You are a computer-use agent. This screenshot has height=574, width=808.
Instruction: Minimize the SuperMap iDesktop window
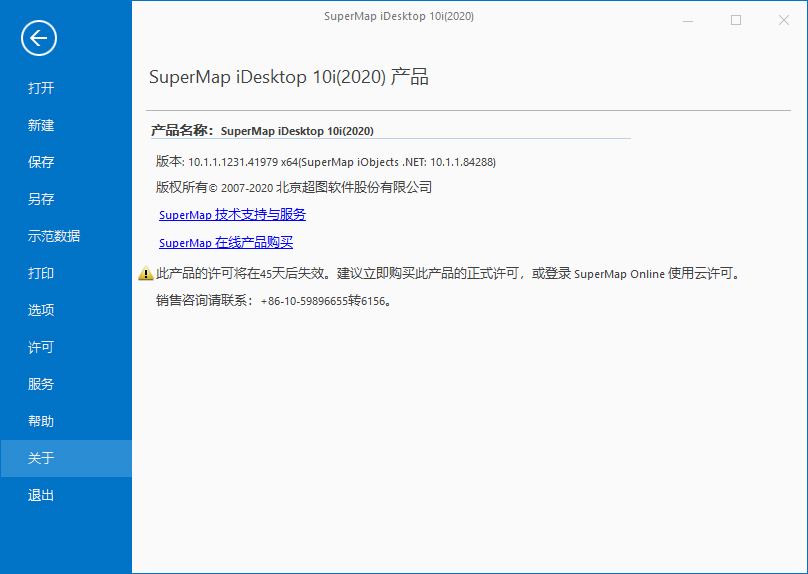click(688, 20)
